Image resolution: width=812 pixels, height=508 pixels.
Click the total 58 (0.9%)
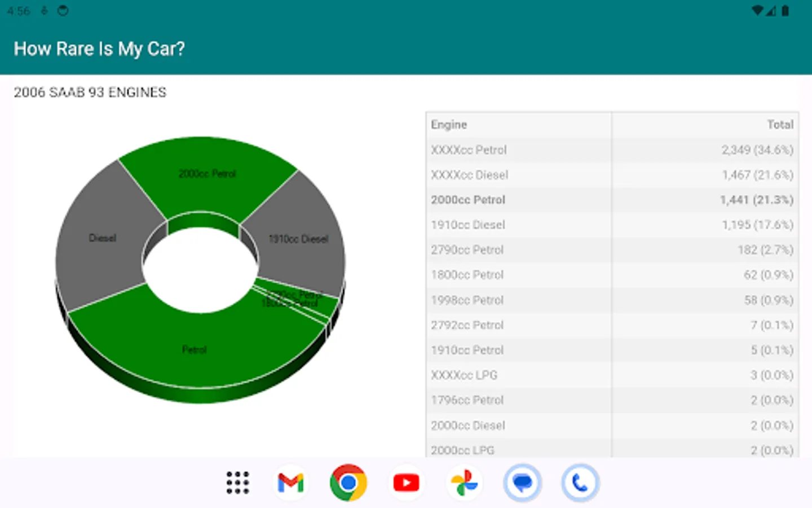[x=769, y=300]
